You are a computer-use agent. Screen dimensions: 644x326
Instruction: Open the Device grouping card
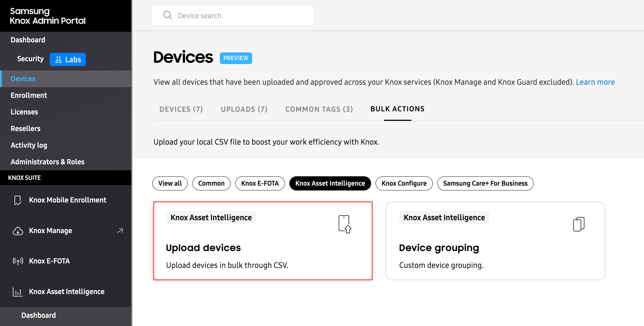point(495,241)
